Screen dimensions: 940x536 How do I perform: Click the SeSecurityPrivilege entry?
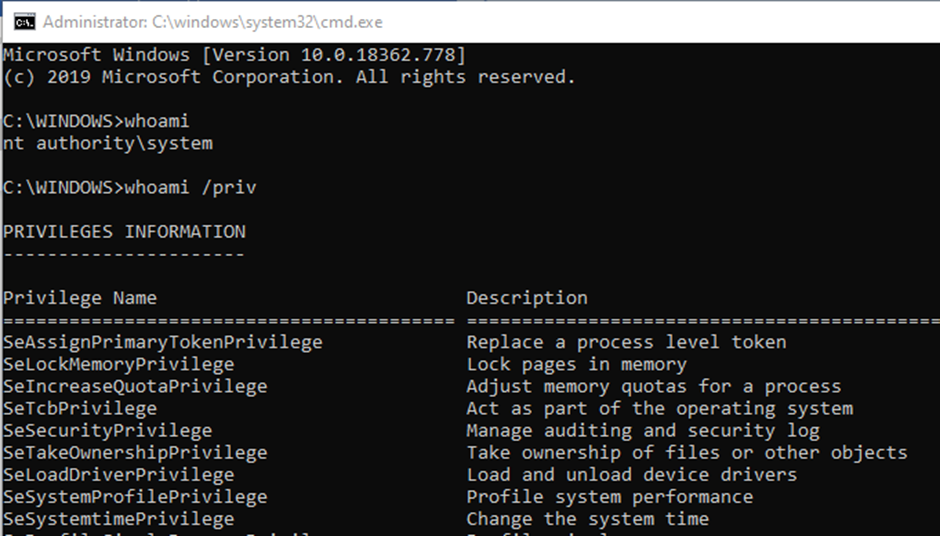(x=108, y=430)
